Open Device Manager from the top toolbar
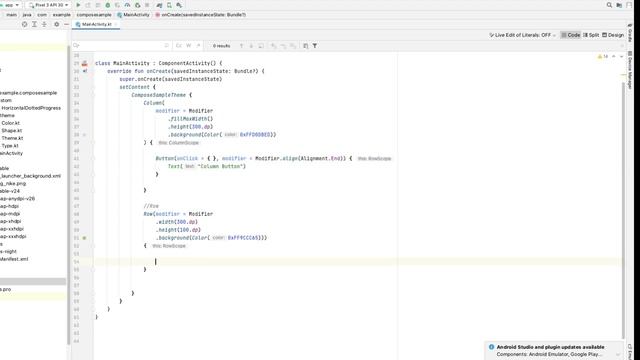 point(169,5)
